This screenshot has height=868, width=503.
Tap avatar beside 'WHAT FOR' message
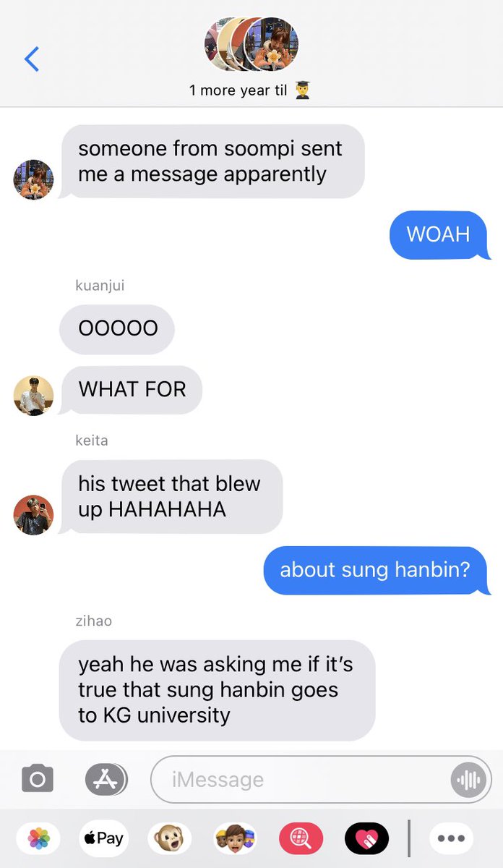click(x=33, y=396)
